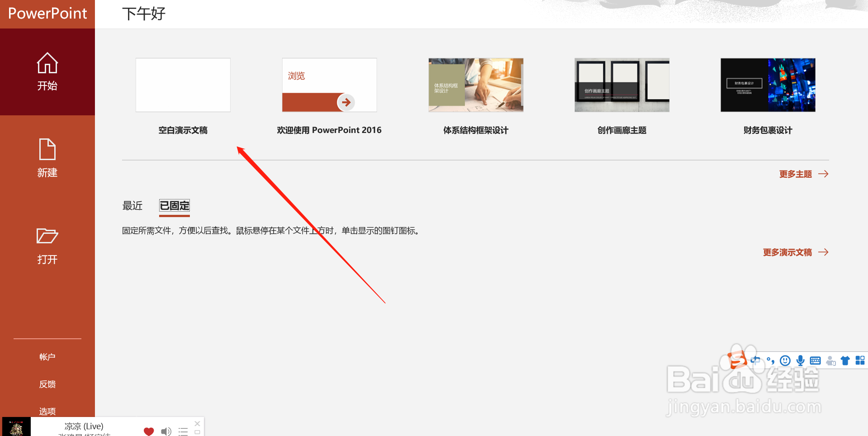Select the 体系结构框架设计 template thumbnail
Viewport: 868px width, 436px height.
(476, 85)
